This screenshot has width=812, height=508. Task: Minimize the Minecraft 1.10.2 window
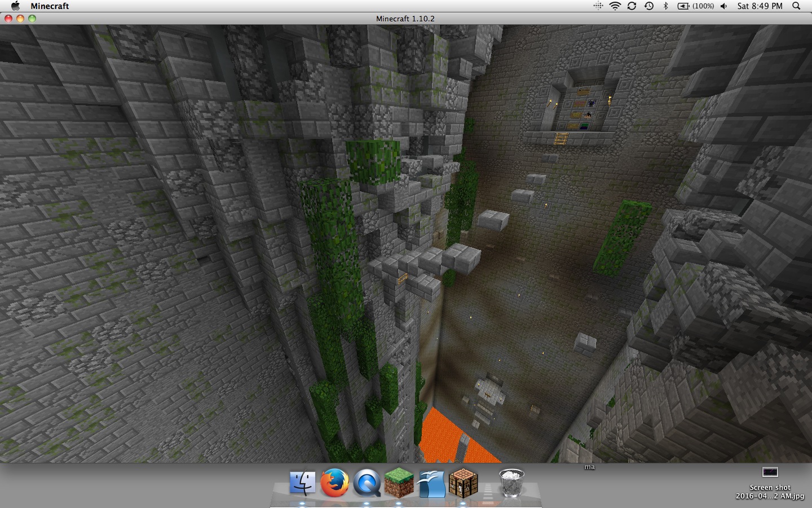tap(20, 19)
